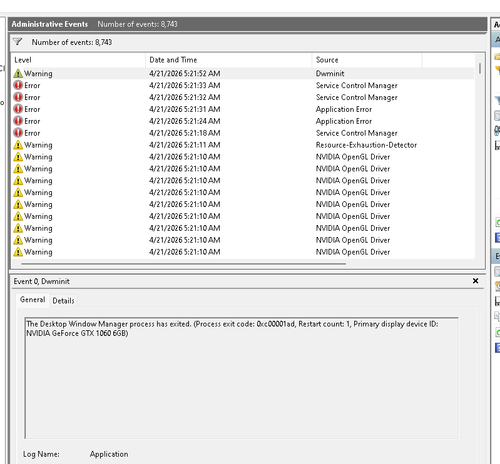Click error icon of 5:21:31 AM event
500x464 pixels.
[x=18, y=109]
